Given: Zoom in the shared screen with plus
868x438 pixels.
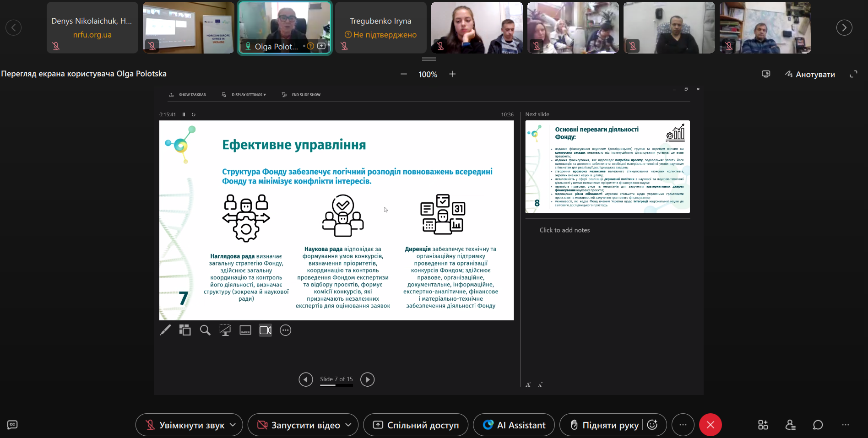Looking at the screenshot, I should tap(452, 74).
